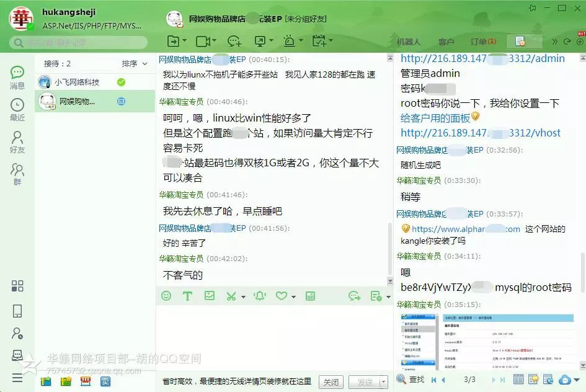Click the cloud chat icon in the history footer

pyautogui.click(x=565, y=380)
